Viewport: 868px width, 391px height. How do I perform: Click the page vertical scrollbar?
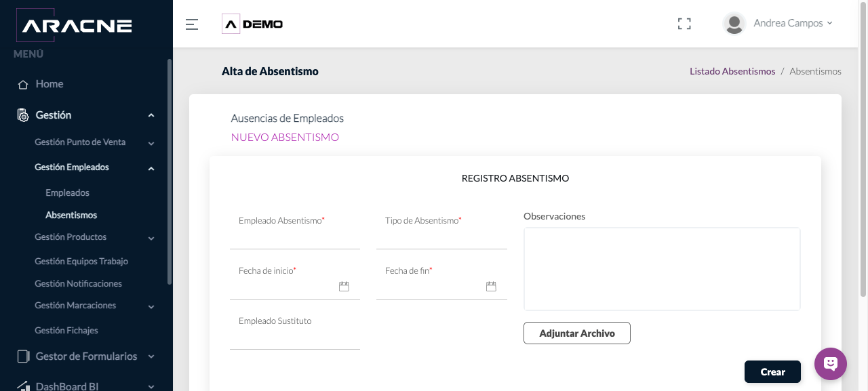(863, 149)
